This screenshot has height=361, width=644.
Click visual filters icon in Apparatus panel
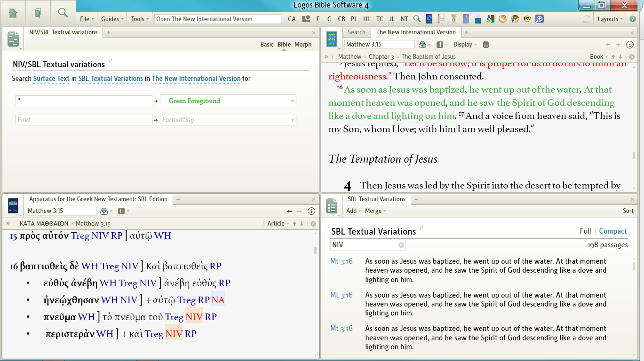(x=104, y=212)
